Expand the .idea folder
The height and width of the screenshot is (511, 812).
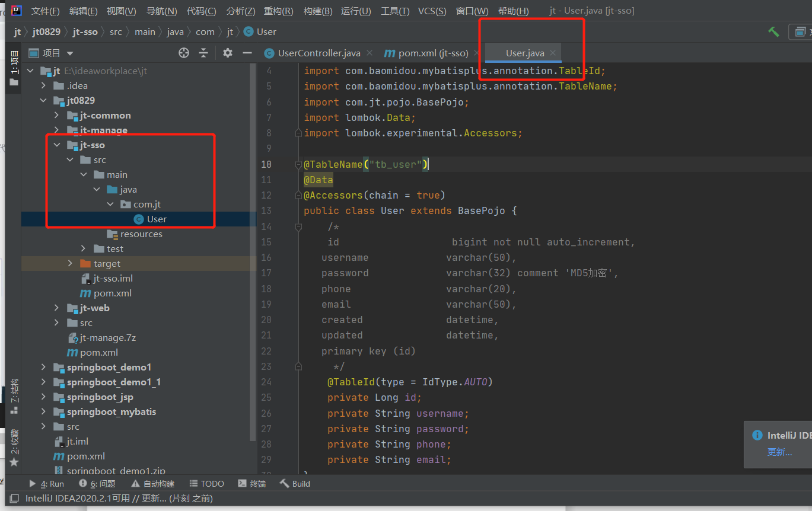pos(43,86)
